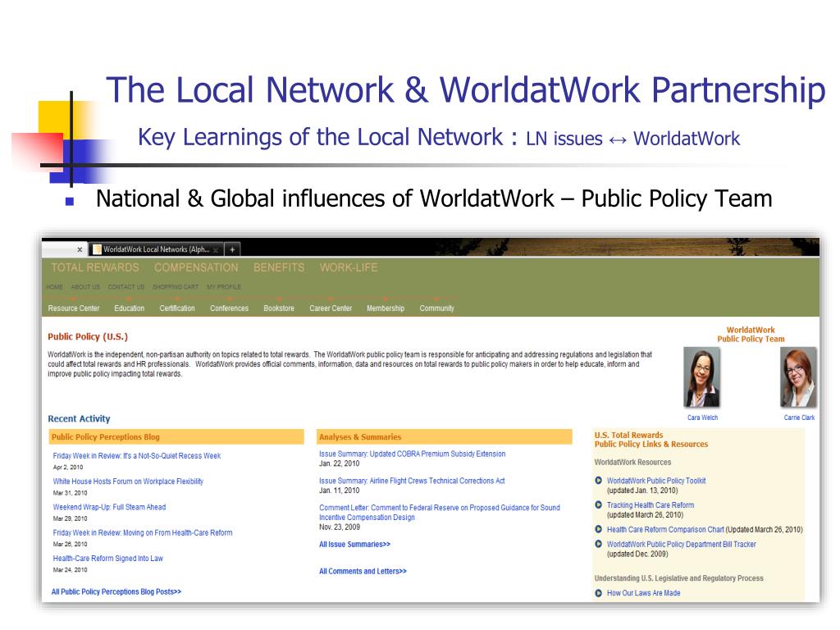Open All Issue Summaries link

coord(354,545)
